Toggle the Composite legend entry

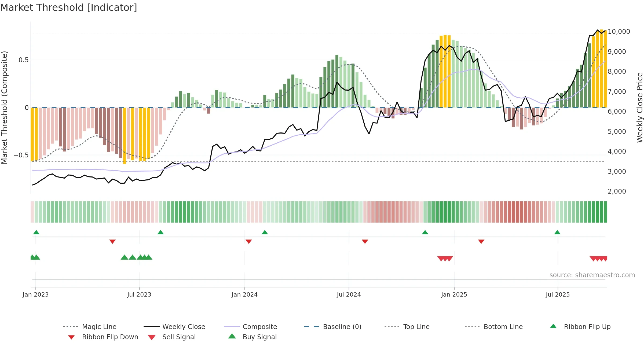250,327
